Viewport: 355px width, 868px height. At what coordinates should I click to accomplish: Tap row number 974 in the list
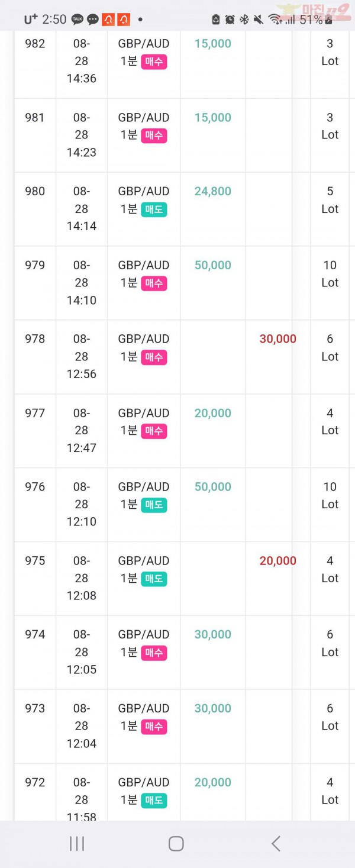pos(35,634)
